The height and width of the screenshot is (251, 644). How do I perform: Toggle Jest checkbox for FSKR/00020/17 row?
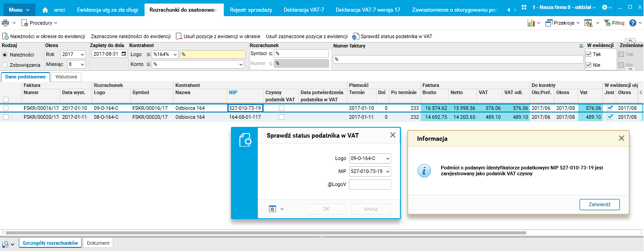pyautogui.click(x=610, y=117)
